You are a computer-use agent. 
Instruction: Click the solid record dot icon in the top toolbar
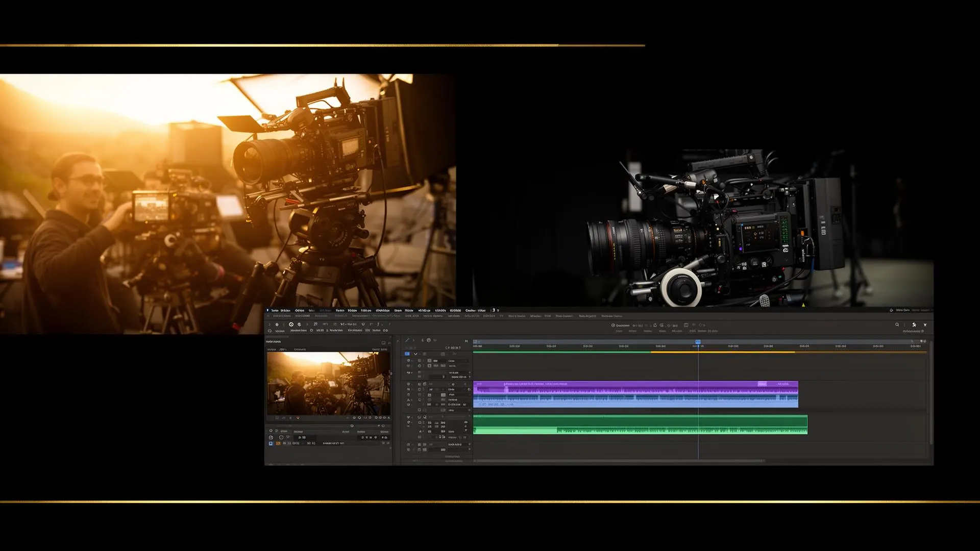pyautogui.click(x=277, y=324)
